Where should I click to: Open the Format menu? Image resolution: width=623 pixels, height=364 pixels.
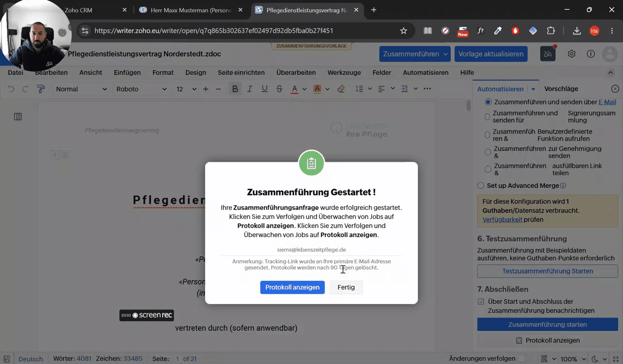pyautogui.click(x=163, y=73)
